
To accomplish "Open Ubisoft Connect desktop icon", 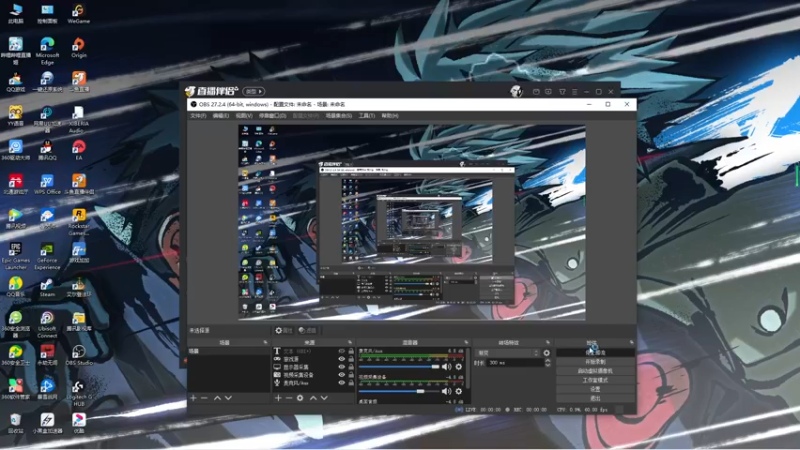I will point(47,325).
